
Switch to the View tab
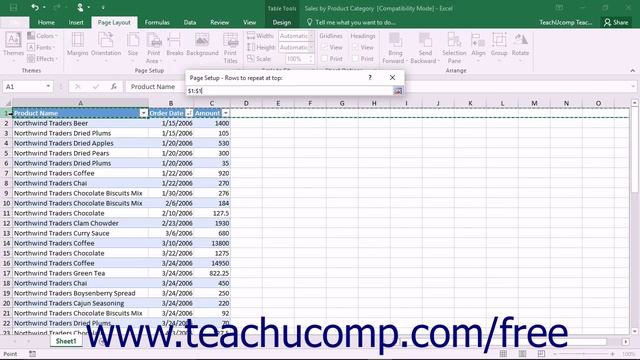click(249, 22)
